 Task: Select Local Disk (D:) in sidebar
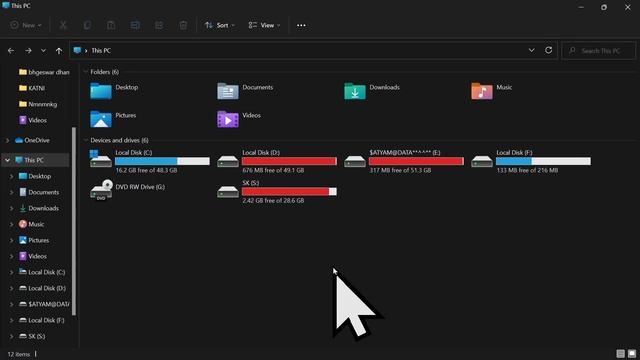(42, 288)
